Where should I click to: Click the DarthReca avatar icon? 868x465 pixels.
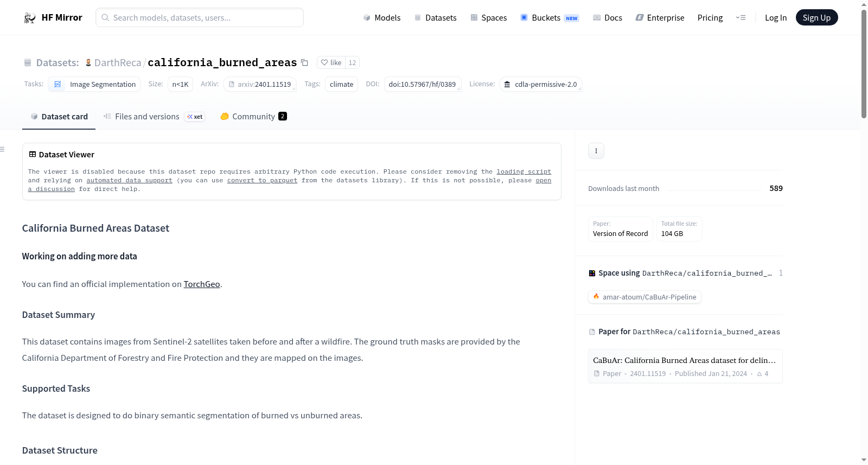(88, 63)
